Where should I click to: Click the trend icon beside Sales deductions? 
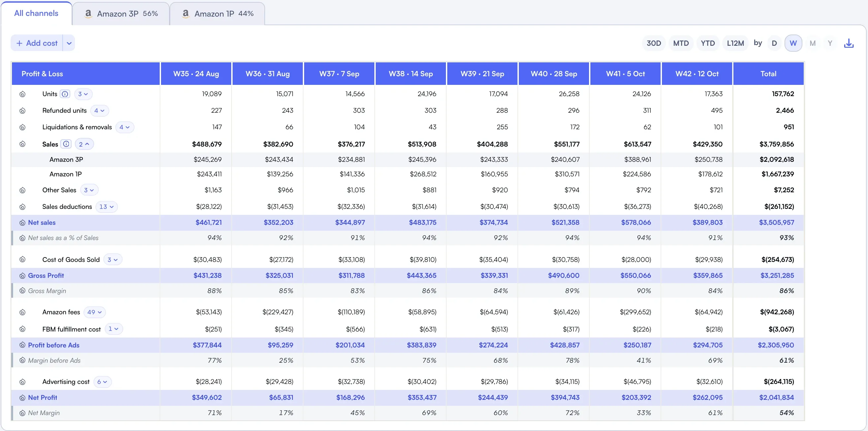[22, 207]
